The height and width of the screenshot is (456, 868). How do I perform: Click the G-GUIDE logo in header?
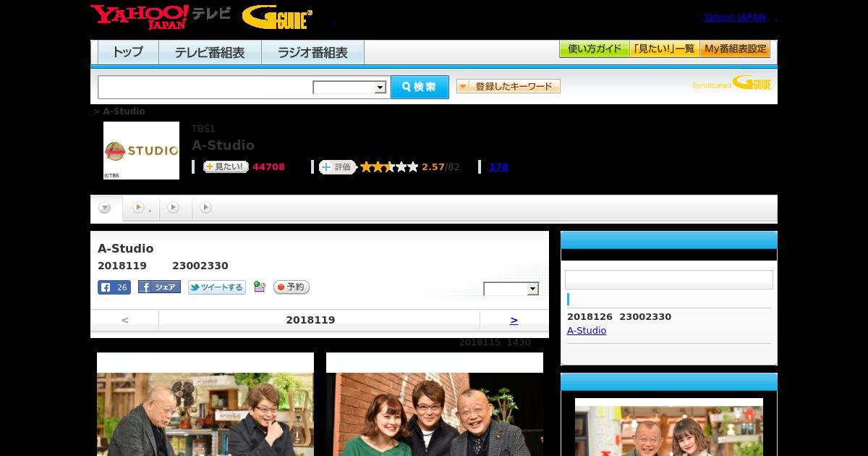coord(277,17)
